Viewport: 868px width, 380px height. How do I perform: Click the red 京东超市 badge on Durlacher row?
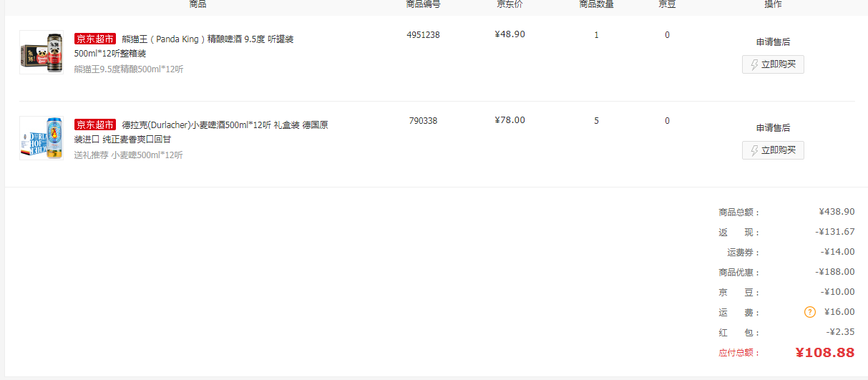click(x=95, y=125)
